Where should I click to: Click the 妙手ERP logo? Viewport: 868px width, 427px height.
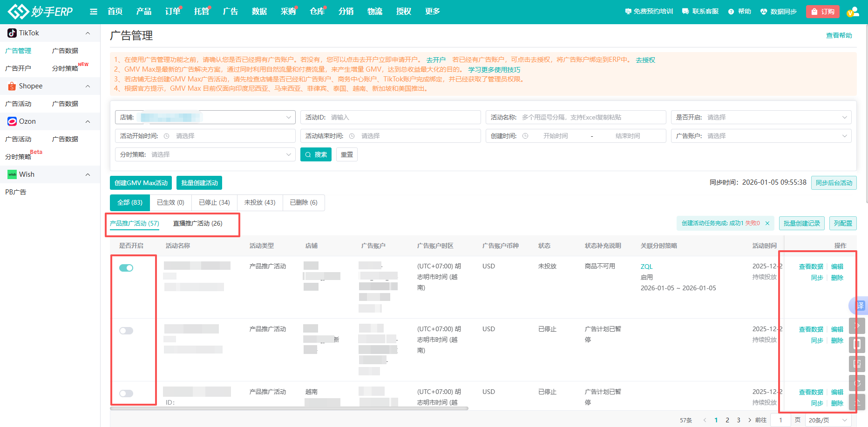41,12
